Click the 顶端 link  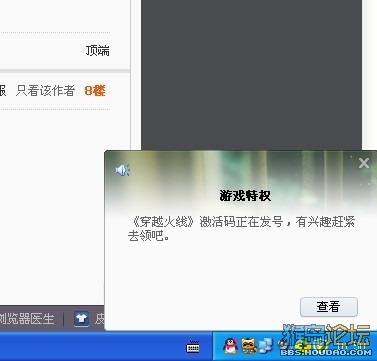click(x=98, y=51)
